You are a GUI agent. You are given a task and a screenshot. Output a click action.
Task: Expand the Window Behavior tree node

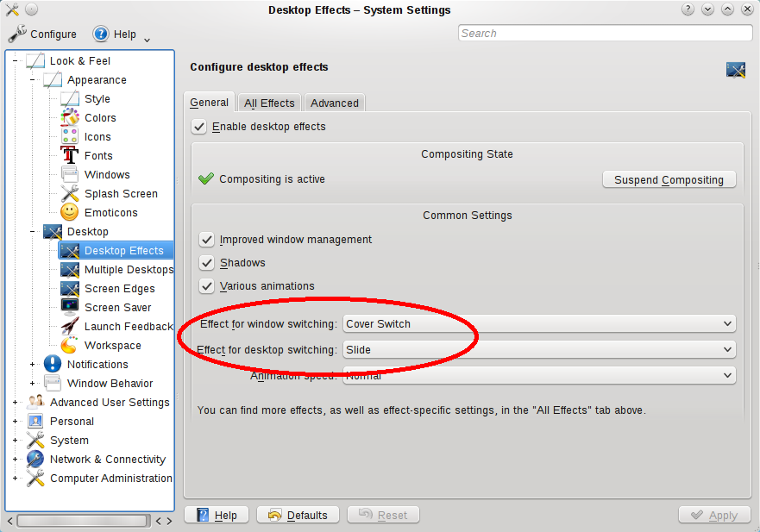[x=33, y=383]
